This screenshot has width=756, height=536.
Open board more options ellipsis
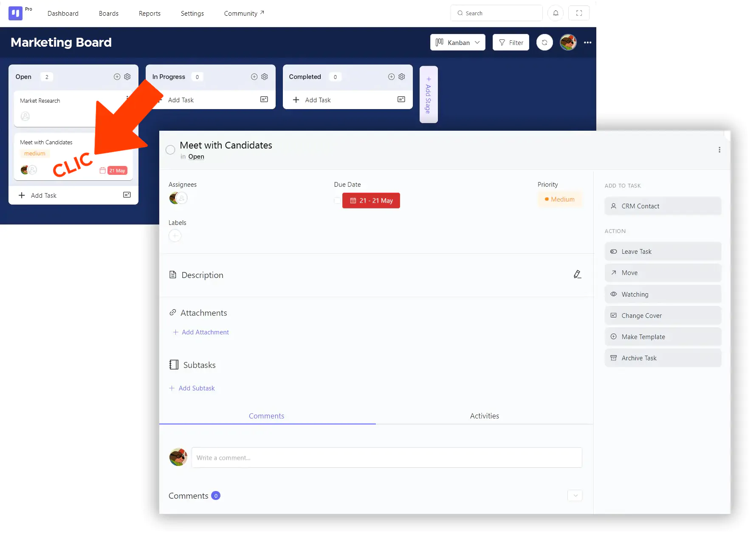pos(587,42)
